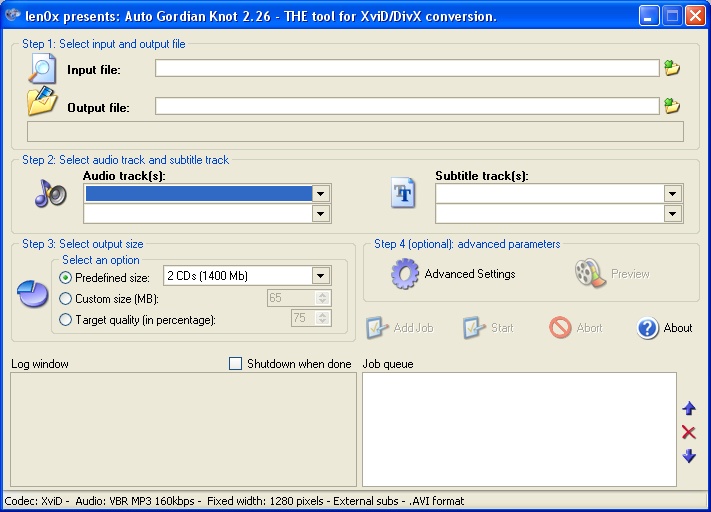Click the Add Job button label
This screenshot has width=711, height=512.
coord(414,328)
